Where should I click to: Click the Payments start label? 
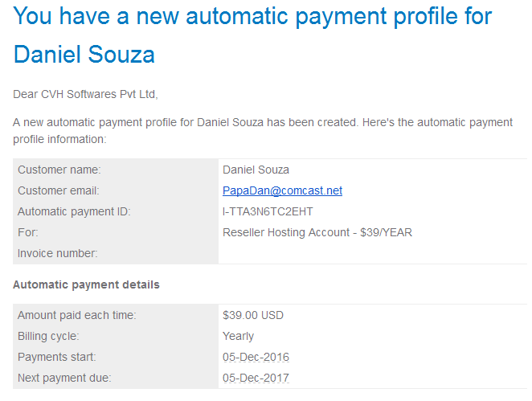[57, 357]
